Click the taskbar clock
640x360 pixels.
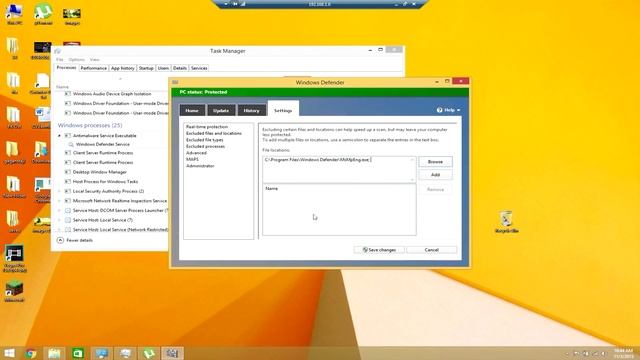[623, 353]
